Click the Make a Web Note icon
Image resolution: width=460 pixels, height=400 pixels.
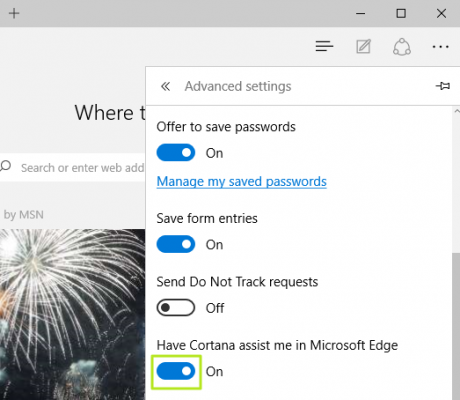[363, 46]
